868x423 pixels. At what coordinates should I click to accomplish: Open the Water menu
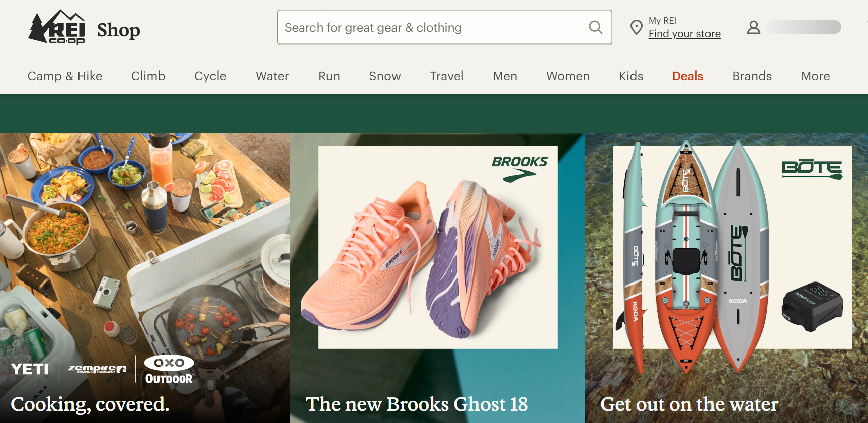272,76
